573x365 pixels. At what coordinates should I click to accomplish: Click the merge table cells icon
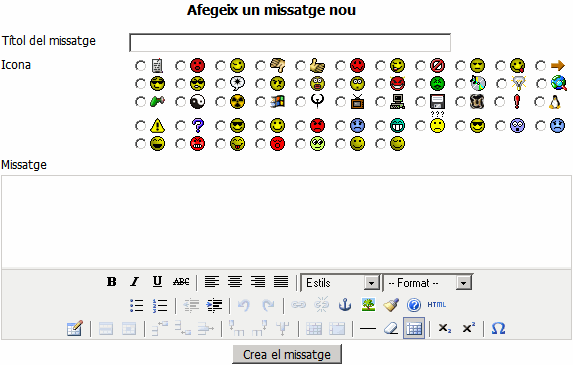click(337, 328)
